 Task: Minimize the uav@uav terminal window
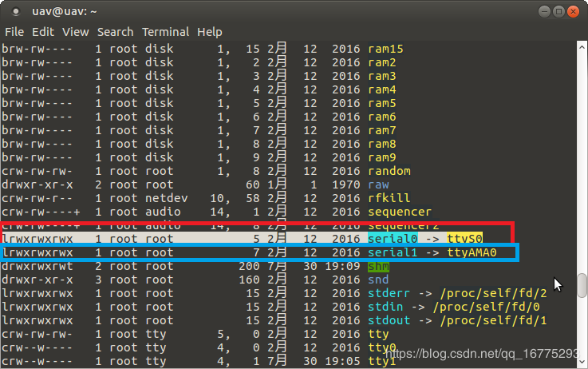click(x=544, y=12)
